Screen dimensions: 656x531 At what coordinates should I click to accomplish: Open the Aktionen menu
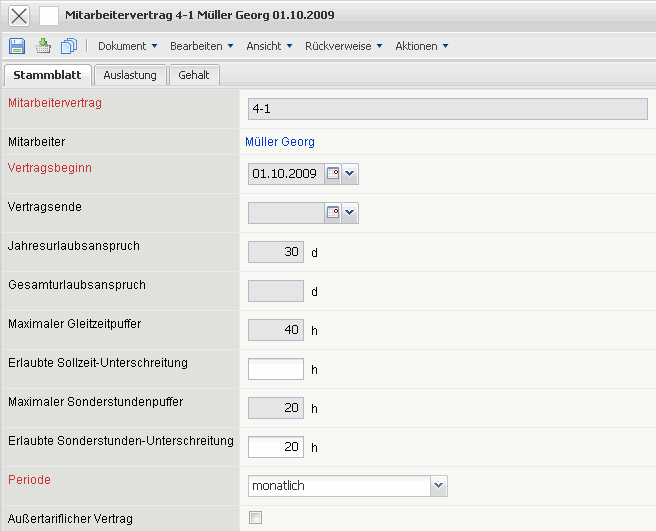[x=421, y=46]
